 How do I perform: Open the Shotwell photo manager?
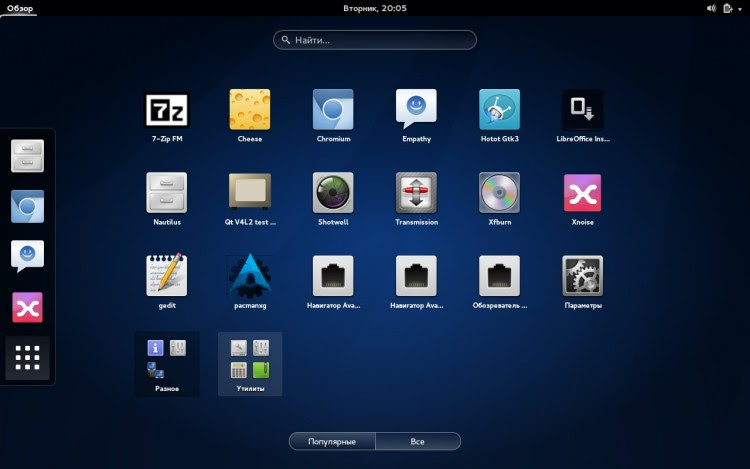333,193
